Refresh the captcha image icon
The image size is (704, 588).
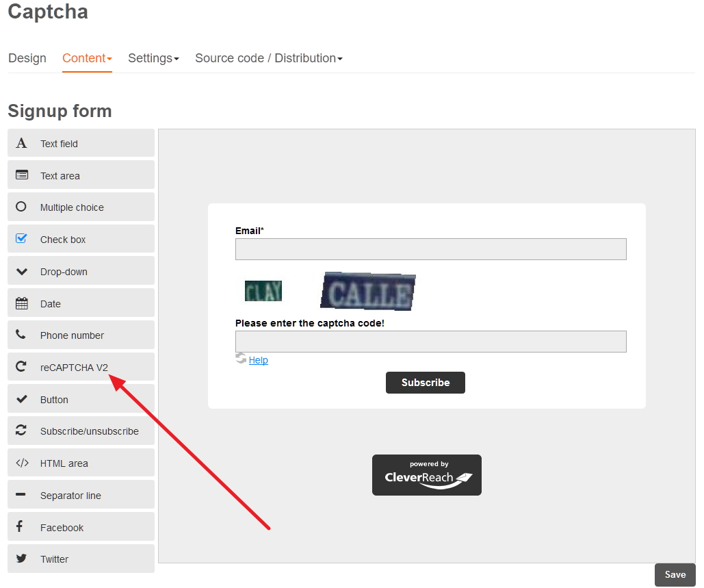pos(240,359)
